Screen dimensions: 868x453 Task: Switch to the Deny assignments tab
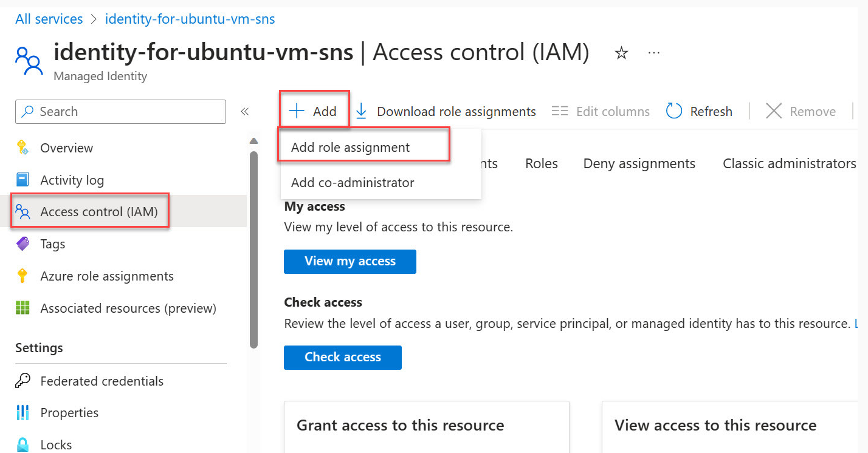coord(639,163)
